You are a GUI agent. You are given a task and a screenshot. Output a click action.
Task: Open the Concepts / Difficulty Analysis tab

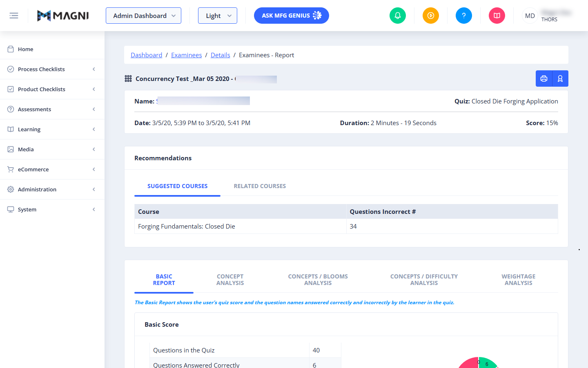(x=424, y=280)
